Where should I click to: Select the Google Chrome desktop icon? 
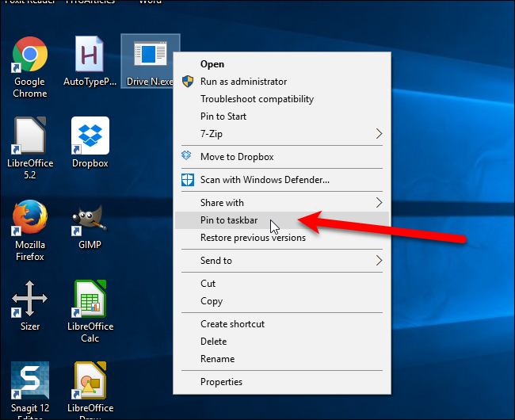[29, 55]
